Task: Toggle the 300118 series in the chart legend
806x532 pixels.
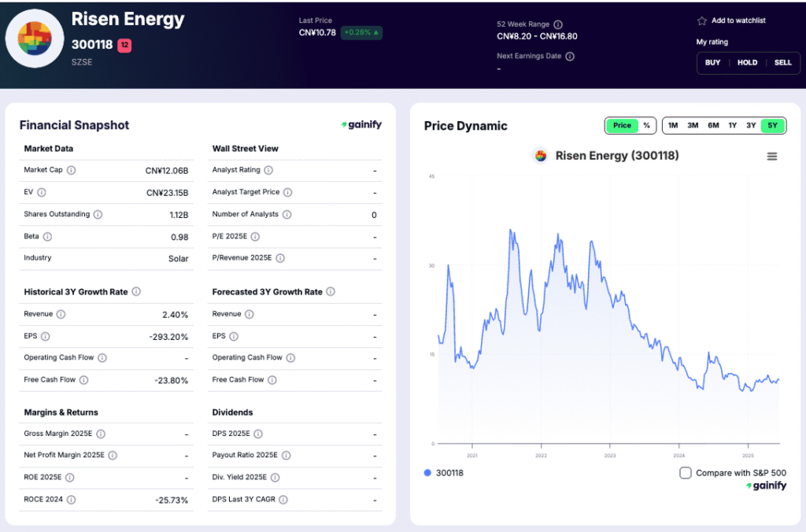Action: (446, 473)
